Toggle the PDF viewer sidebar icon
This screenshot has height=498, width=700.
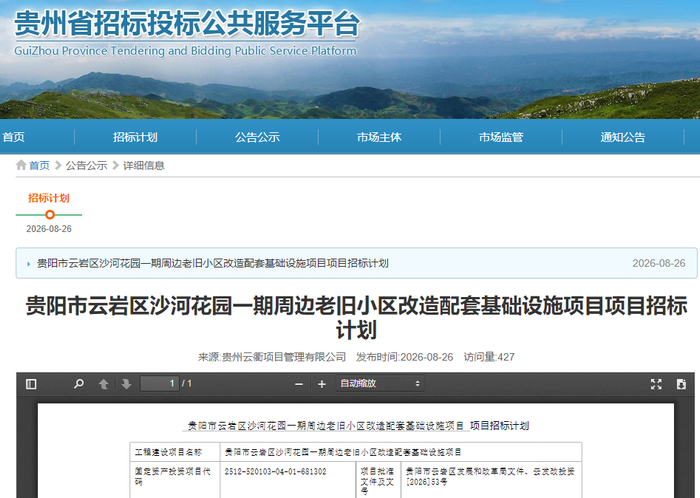(x=31, y=384)
